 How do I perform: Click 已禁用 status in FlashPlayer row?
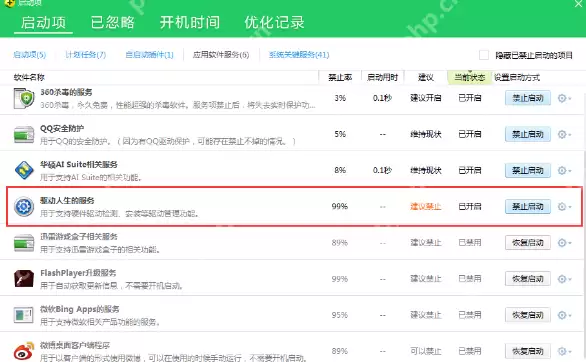click(470, 279)
